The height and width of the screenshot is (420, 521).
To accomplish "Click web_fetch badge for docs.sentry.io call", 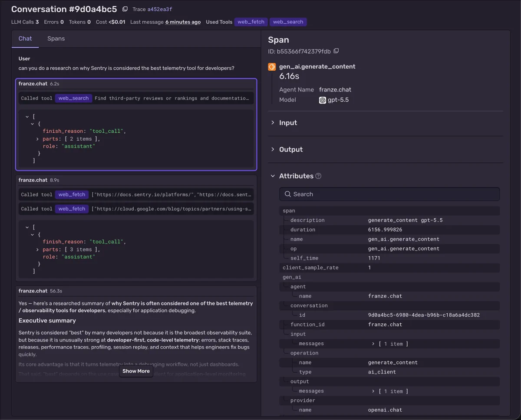I will pyautogui.click(x=72, y=195).
